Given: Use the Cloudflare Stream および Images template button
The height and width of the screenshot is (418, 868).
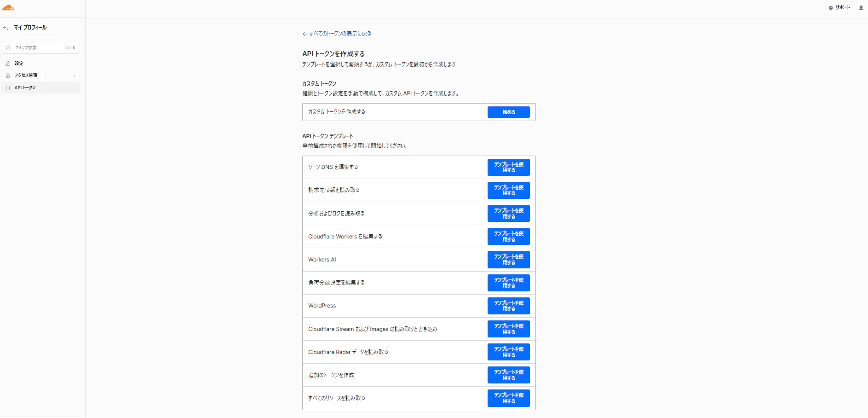Looking at the screenshot, I should (x=509, y=329).
